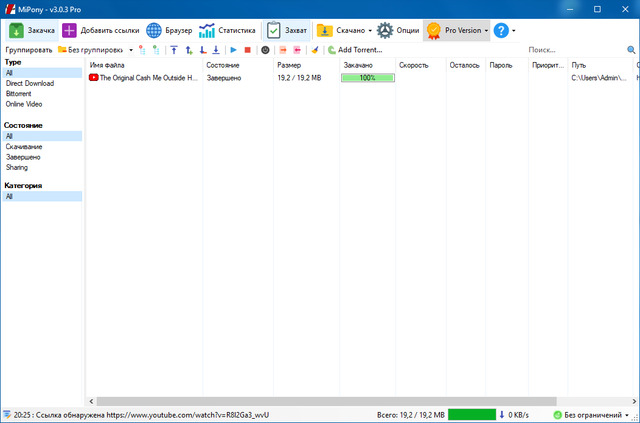The height and width of the screenshot is (423, 640).
Task: Click the Закачка download button
Action: (x=30, y=30)
